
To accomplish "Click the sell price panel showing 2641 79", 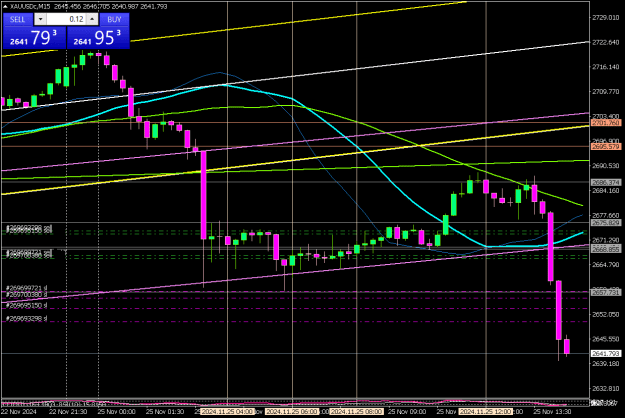I will pyautogui.click(x=34, y=38).
